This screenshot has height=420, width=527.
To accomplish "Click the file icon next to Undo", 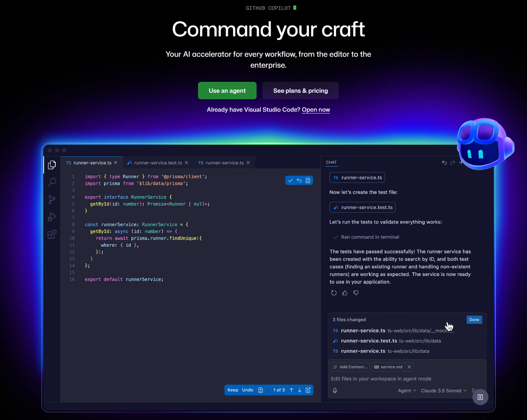I will pos(261,390).
